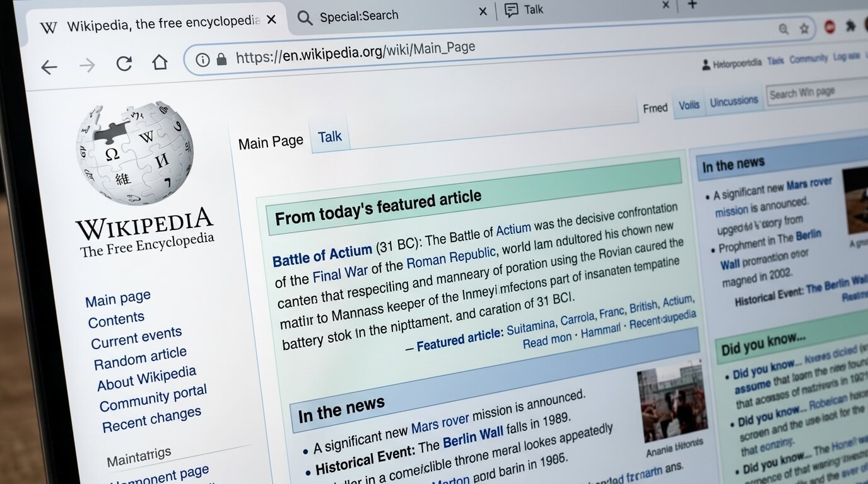Follow the Mars rover link in the center news
This screenshot has height=484, width=868.
(x=440, y=422)
